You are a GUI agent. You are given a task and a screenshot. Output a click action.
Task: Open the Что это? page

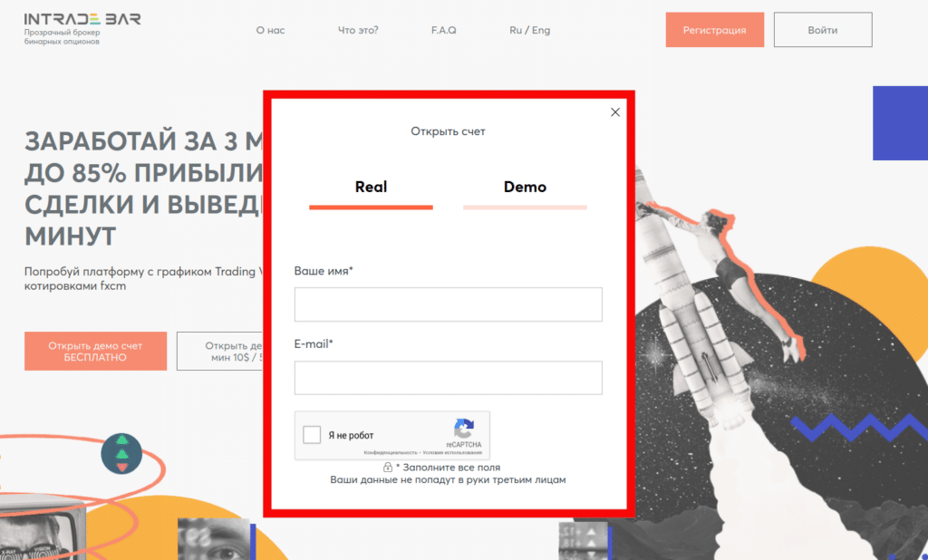pos(358,30)
